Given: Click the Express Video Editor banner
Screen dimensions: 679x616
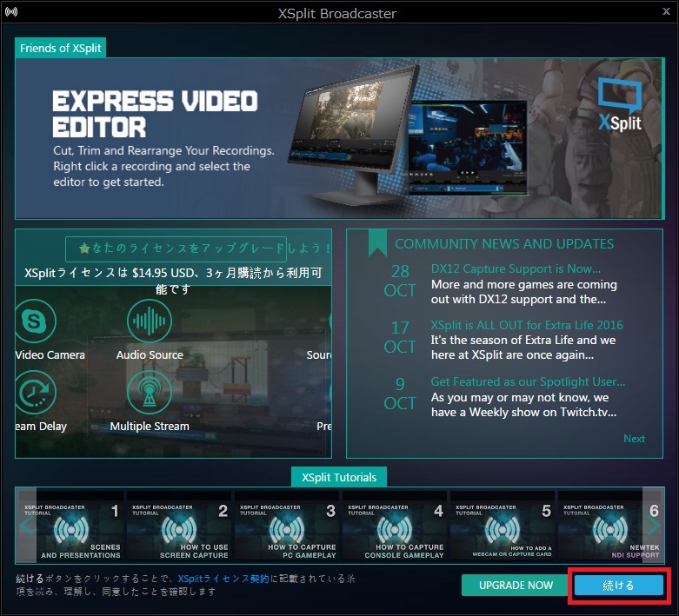Looking at the screenshot, I should [x=339, y=138].
